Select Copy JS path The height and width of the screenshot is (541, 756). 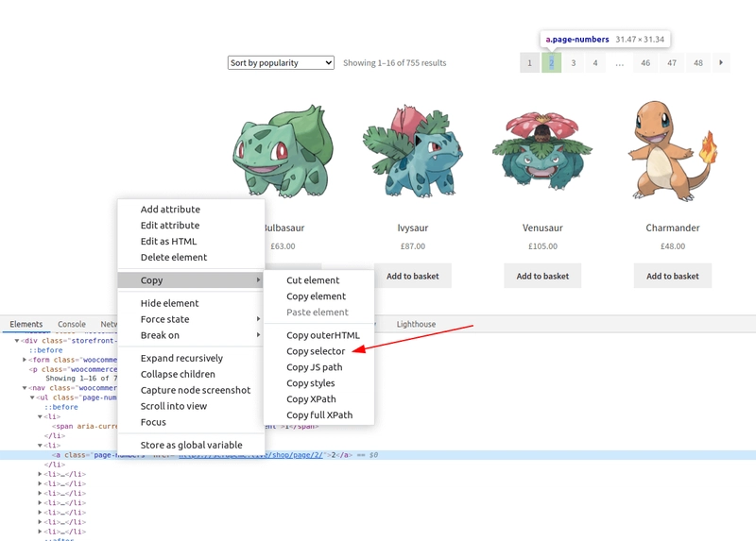318,367
